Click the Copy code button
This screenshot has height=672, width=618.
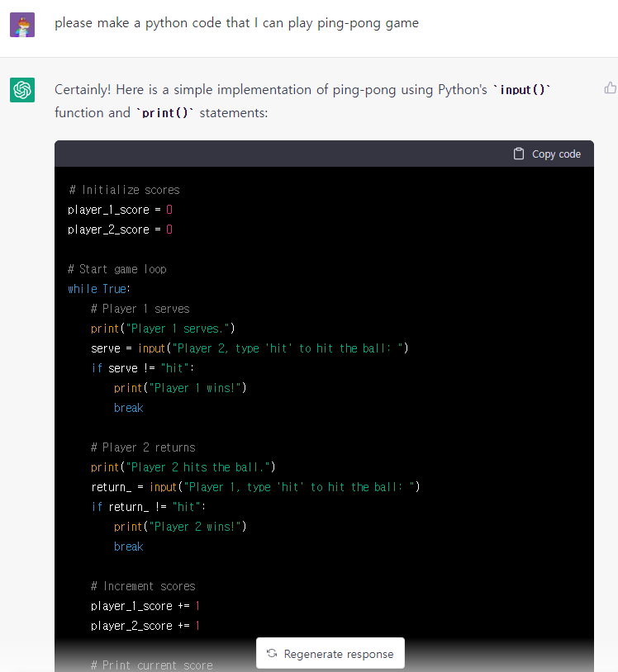pyautogui.click(x=547, y=154)
